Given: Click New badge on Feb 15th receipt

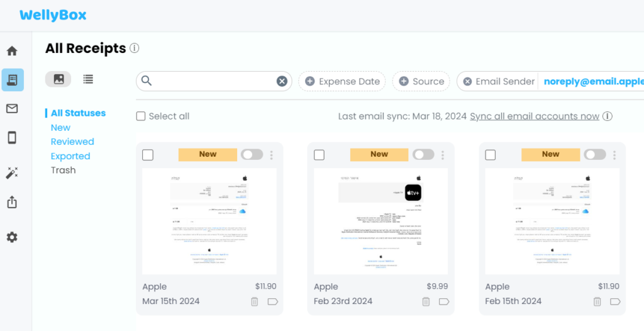Looking at the screenshot, I should [551, 155].
